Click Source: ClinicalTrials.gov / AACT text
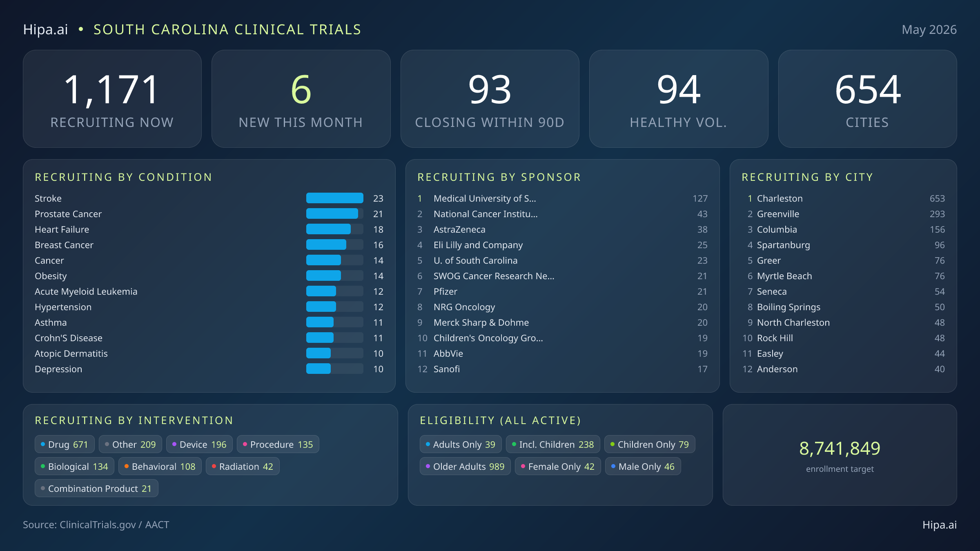 96,525
